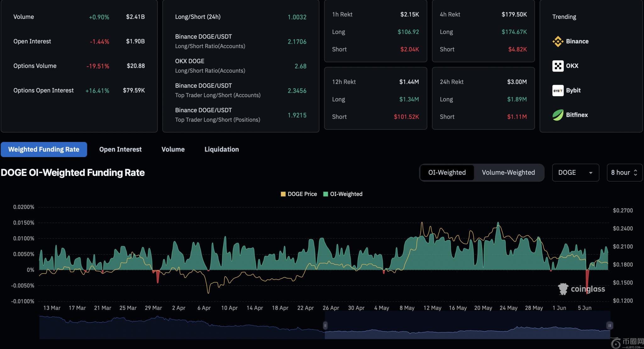Toggle DOGE Price legend series
Image resolution: width=644 pixels, height=349 pixels.
299,194
